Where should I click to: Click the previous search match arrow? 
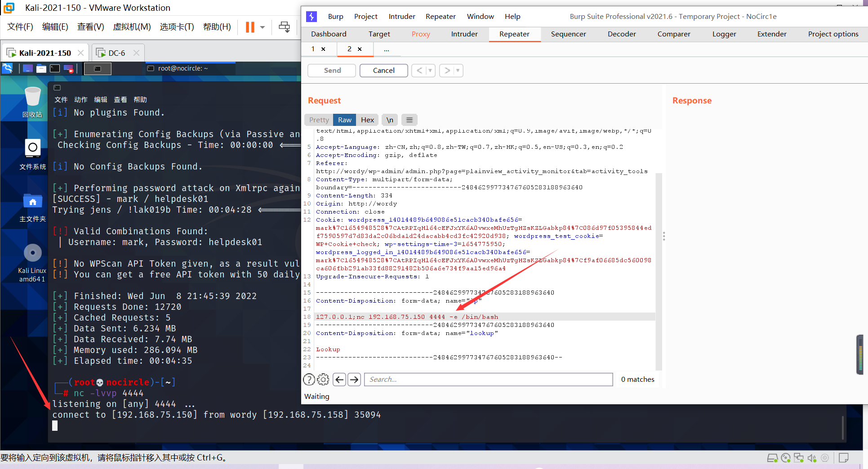coord(340,380)
